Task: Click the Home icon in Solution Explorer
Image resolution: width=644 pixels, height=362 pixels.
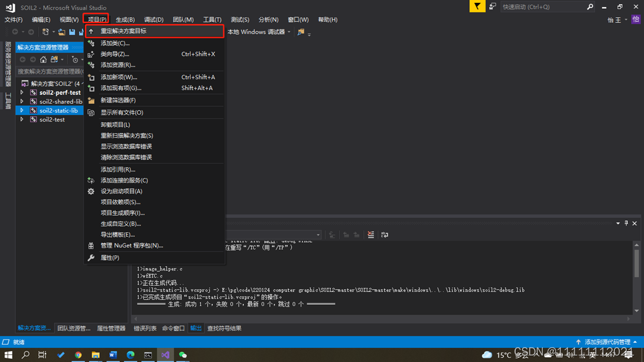Action: click(x=43, y=59)
